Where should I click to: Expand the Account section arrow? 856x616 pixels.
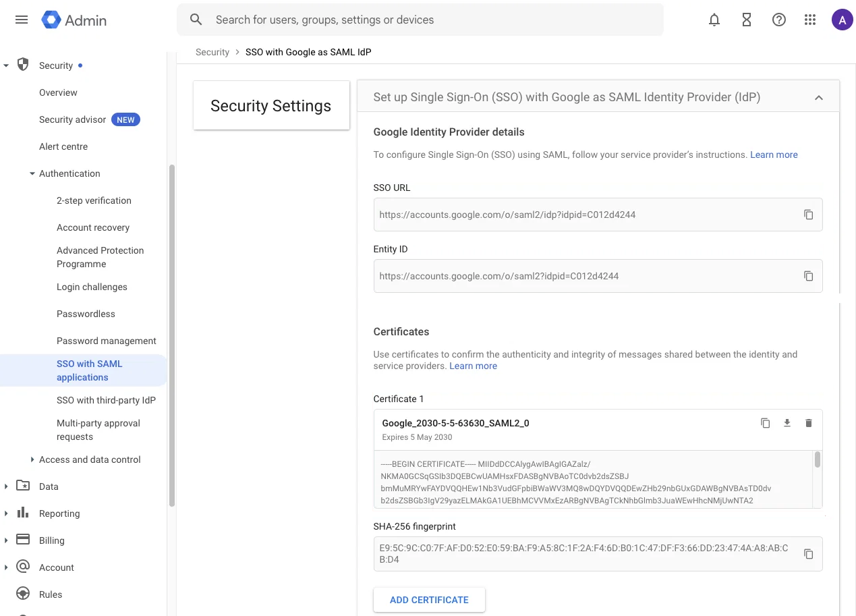coord(6,567)
